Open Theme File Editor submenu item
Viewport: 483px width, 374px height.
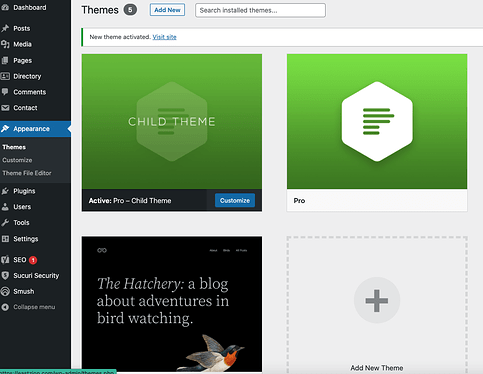(x=27, y=173)
